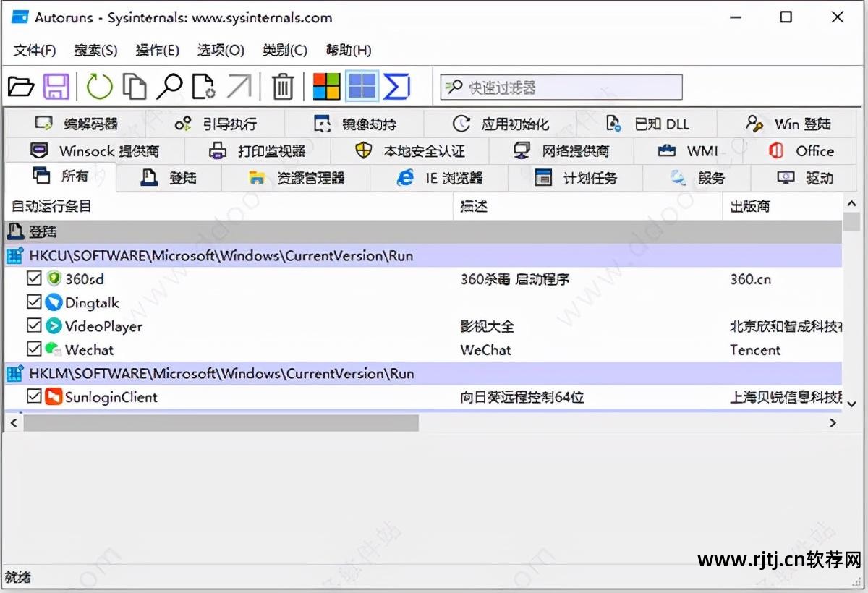Click the sigma icon on the toolbar
The width and height of the screenshot is (868, 593).
point(397,86)
